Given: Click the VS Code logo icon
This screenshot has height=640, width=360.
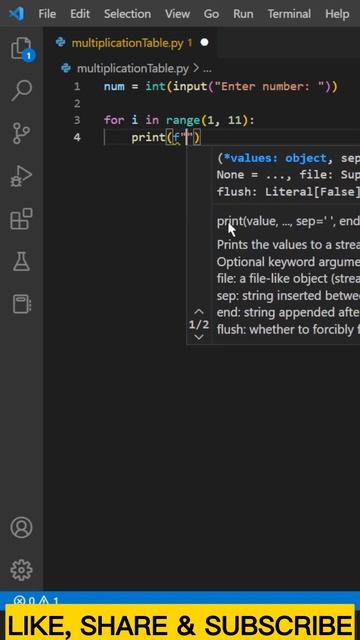Looking at the screenshot, I should click(x=16, y=14).
